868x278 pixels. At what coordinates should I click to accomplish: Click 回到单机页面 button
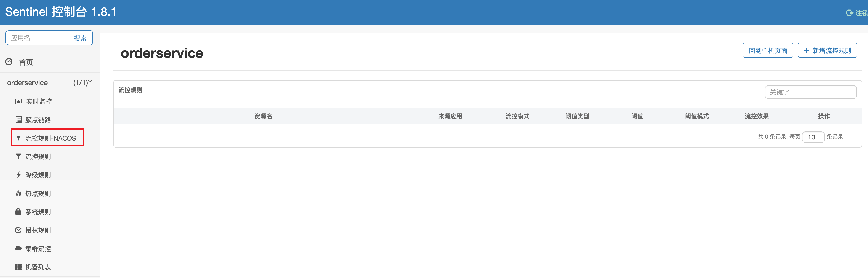768,50
